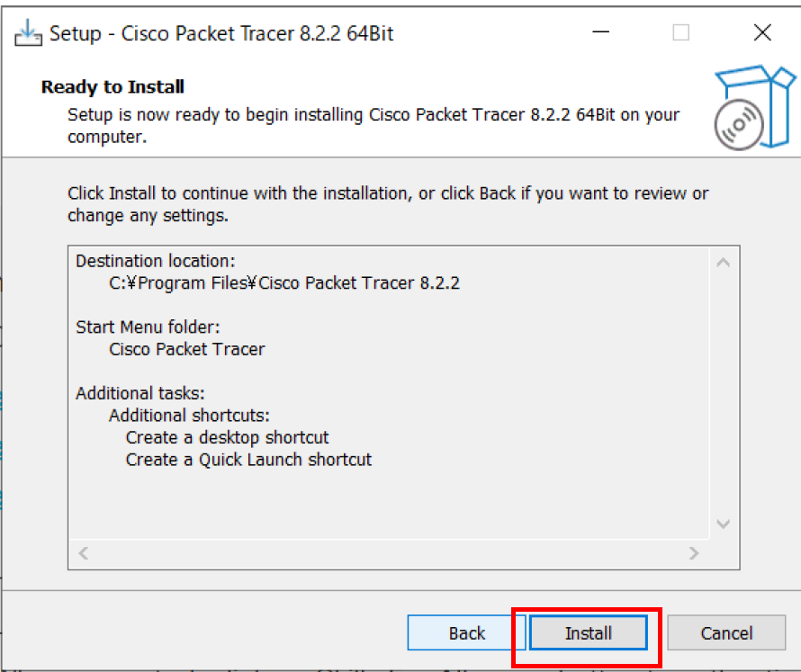Click the Setup window title bar text
The height and width of the screenshot is (672, 801).
[221, 34]
